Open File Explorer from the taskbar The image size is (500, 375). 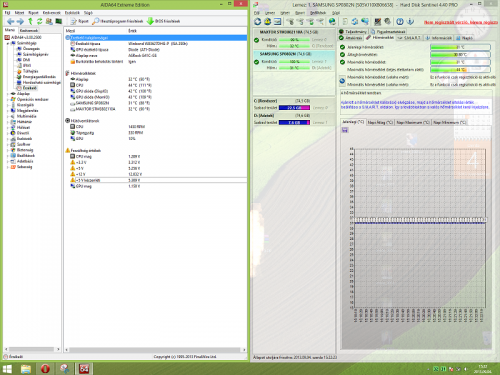click(x=26, y=369)
